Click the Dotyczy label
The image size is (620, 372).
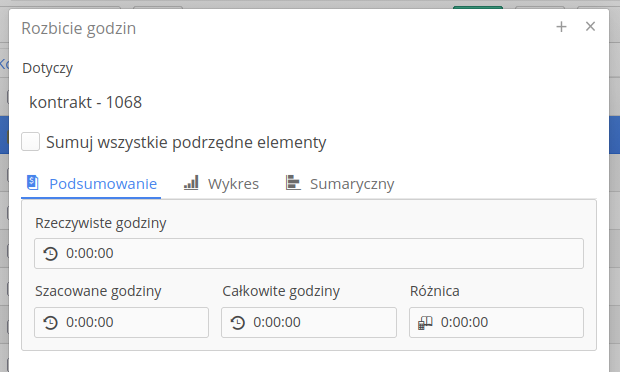tap(48, 68)
